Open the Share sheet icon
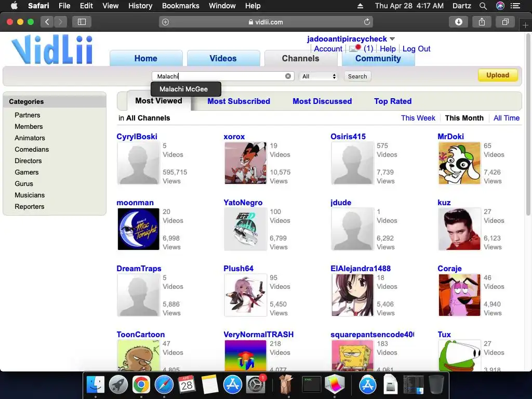 click(x=482, y=22)
